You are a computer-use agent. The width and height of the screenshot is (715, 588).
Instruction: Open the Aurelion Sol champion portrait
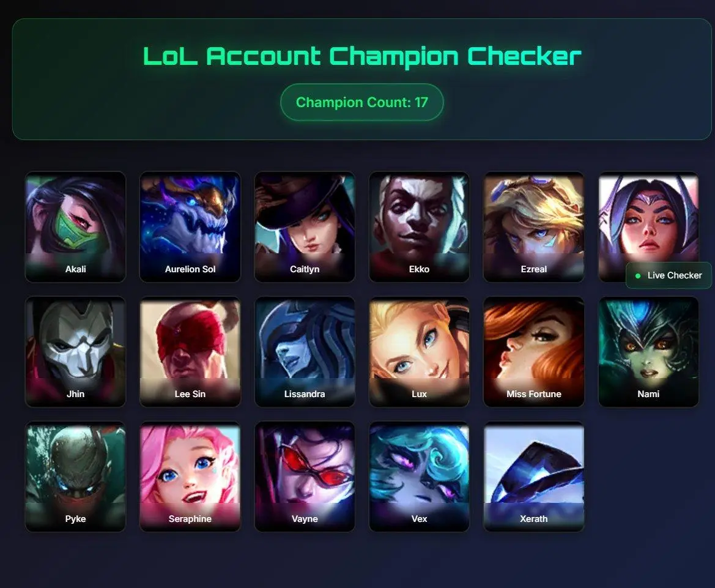tap(190, 227)
